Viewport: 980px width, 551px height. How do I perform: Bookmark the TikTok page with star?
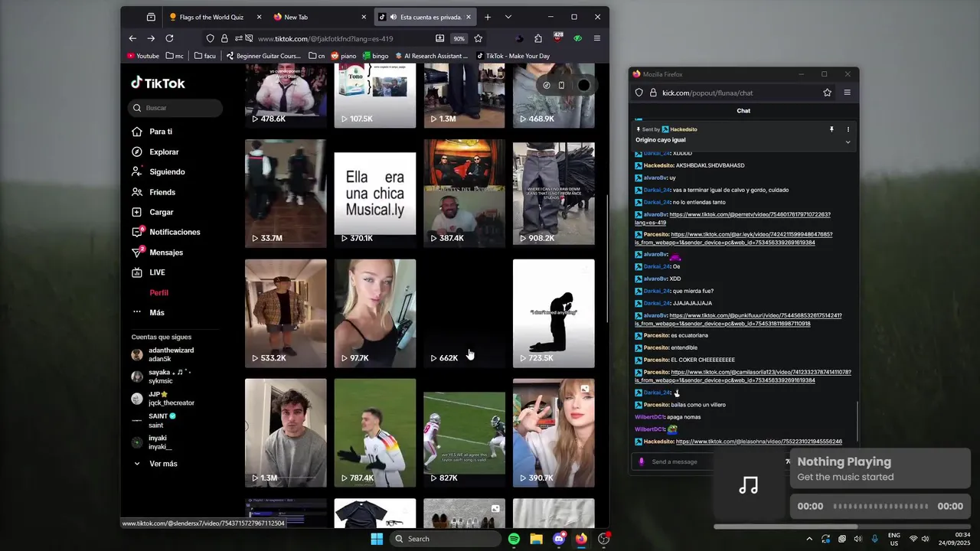[478, 38]
